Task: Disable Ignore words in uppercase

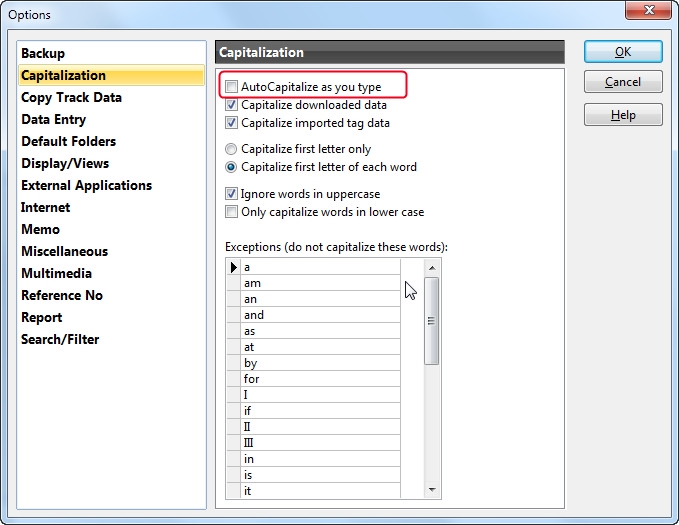Action: [x=232, y=194]
